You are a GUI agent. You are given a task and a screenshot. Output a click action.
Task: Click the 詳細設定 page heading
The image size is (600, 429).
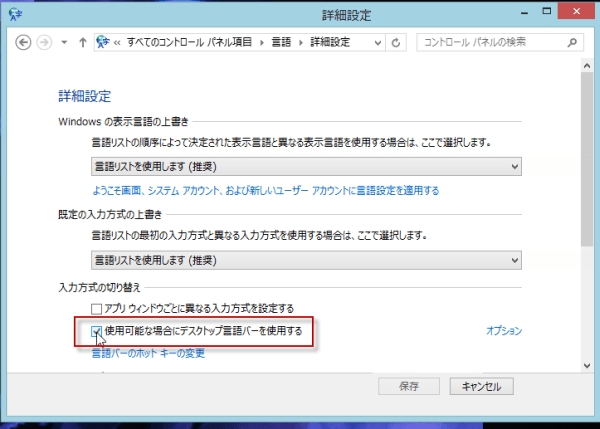pyautogui.click(x=85, y=96)
